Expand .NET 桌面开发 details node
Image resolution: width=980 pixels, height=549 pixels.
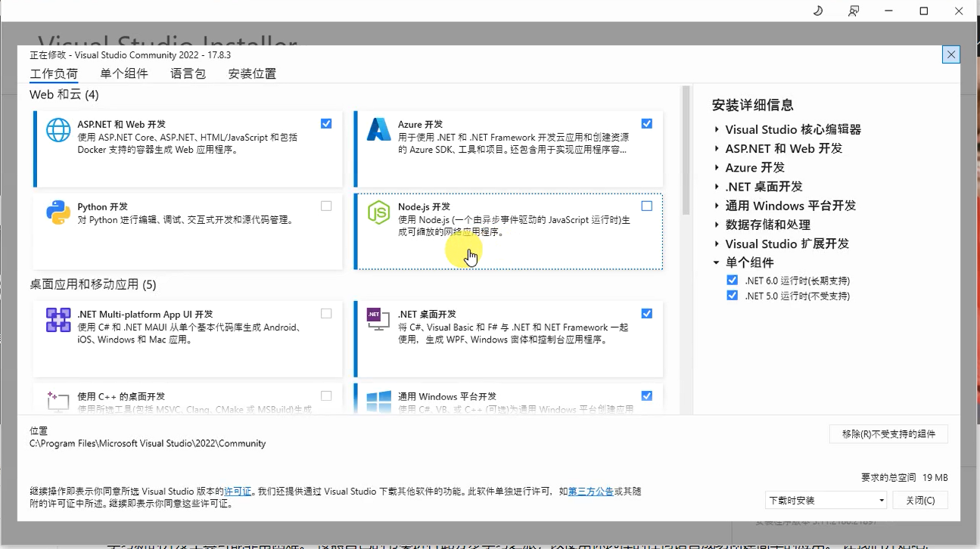tap(717, 186)
